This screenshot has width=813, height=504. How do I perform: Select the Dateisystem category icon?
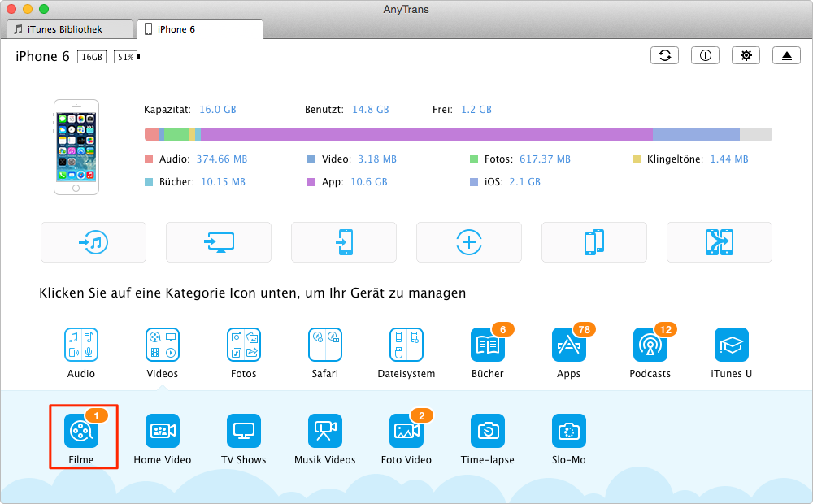[406, 345]
